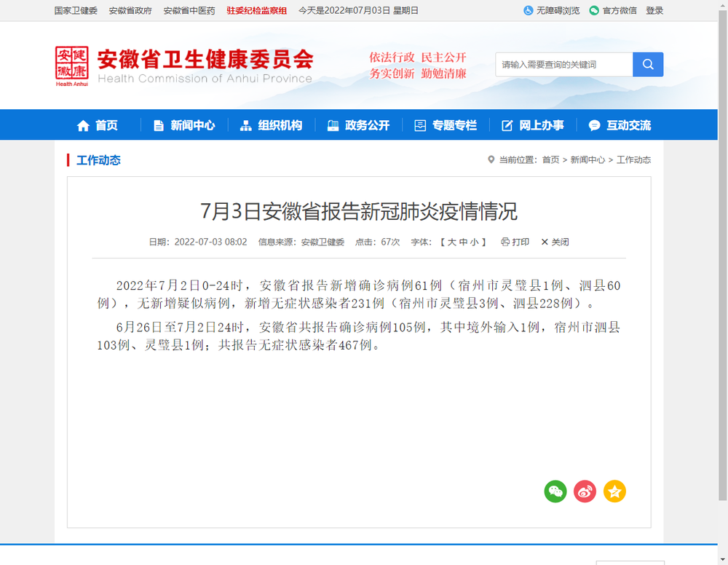Open the 政务公开 navigation menu
This screenshot has height=565, width=728.
[359, 125]
